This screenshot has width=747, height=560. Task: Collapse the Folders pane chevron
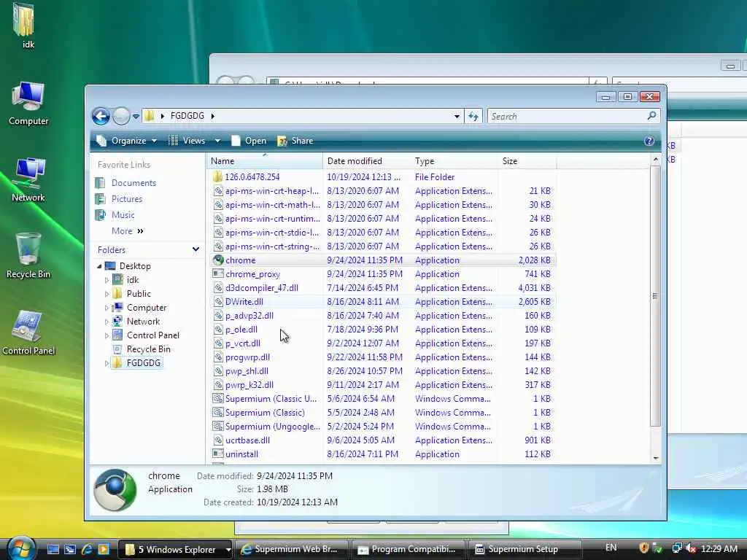tap(196, 249)
